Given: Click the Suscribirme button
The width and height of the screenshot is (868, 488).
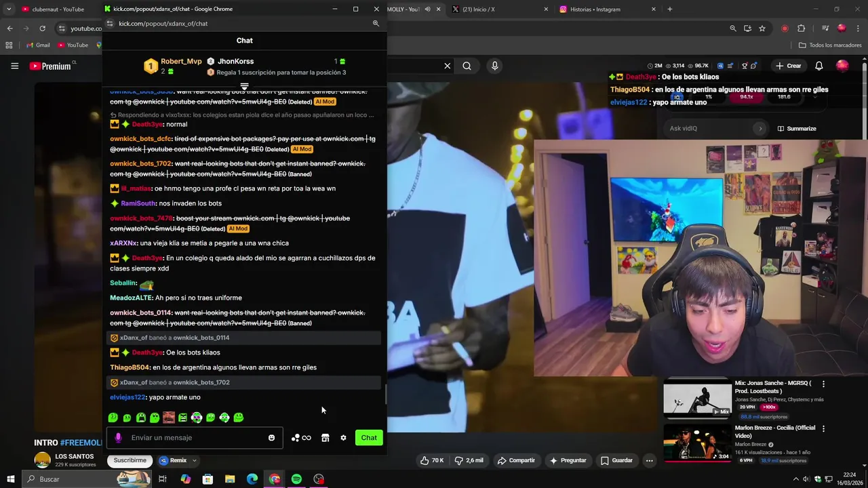Looking at the screenshot, I should point(130,461).
